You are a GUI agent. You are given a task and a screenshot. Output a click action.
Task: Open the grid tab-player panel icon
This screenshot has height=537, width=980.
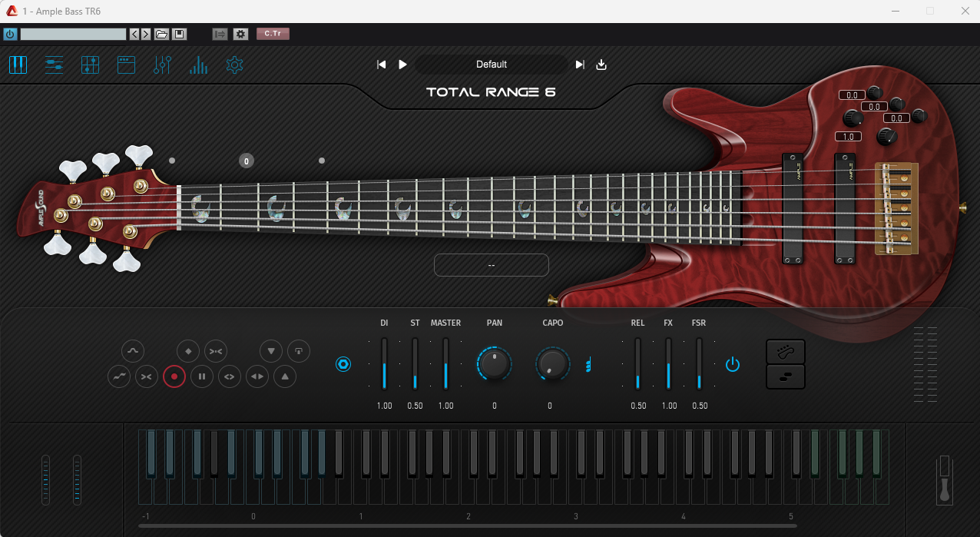click(91, 65)
